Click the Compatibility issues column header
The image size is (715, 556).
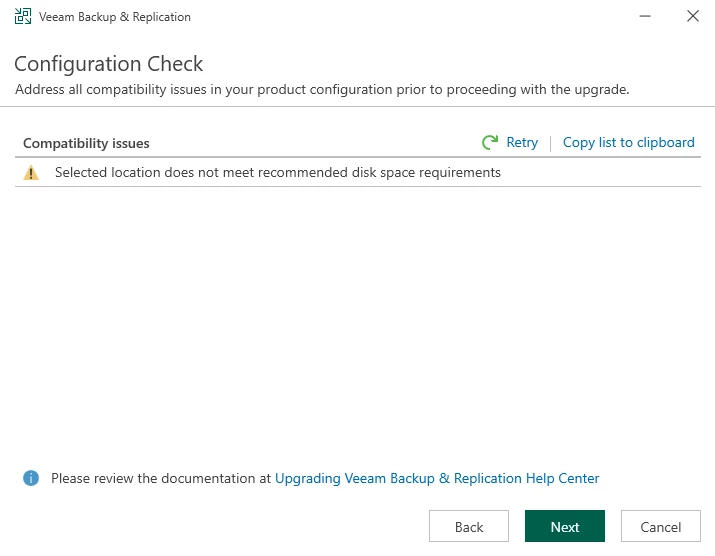point(86,143)
